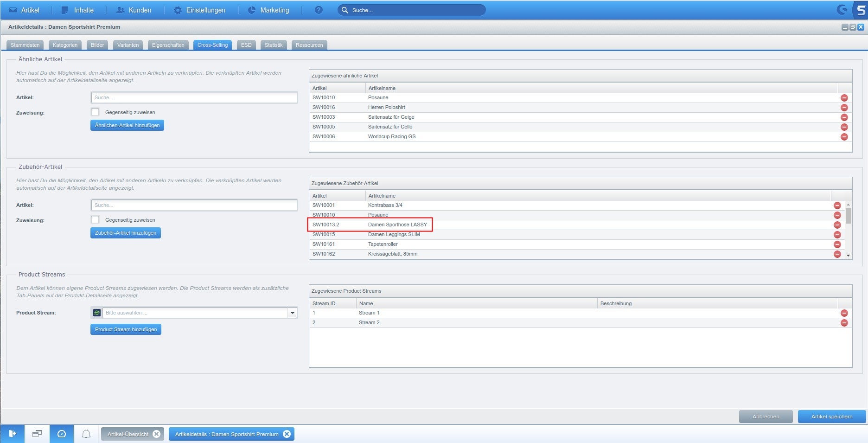Image resolution: width=868 pixels, height=443 pixels.
Task: Open the dashboard gauge icon in bottom bar
Action: point(62,434)
